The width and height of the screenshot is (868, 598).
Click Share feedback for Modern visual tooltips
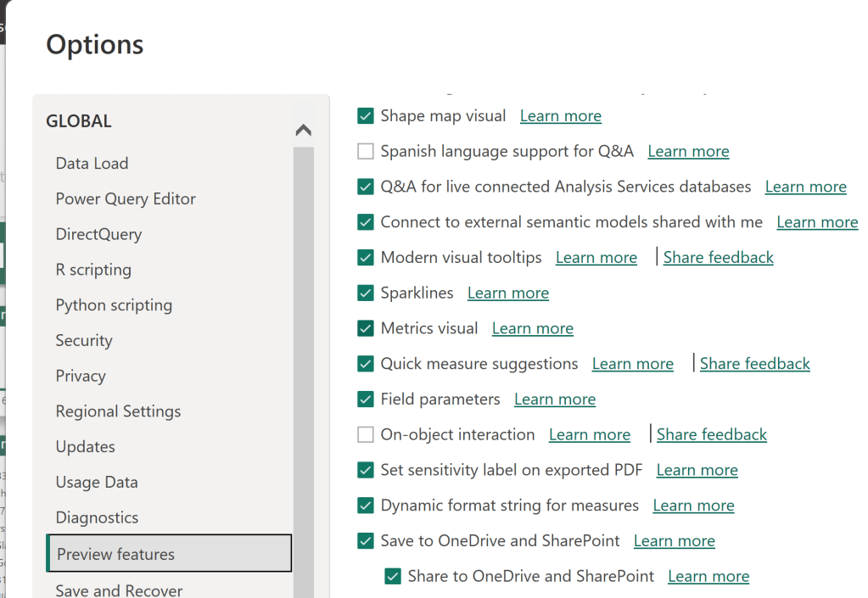[x=718, y=258]
